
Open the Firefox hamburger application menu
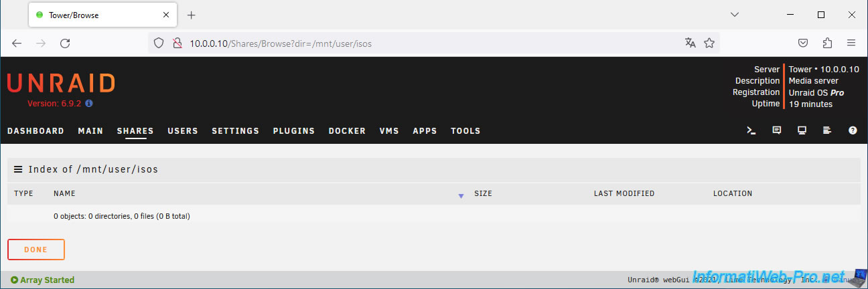click(x=852, y=43)
